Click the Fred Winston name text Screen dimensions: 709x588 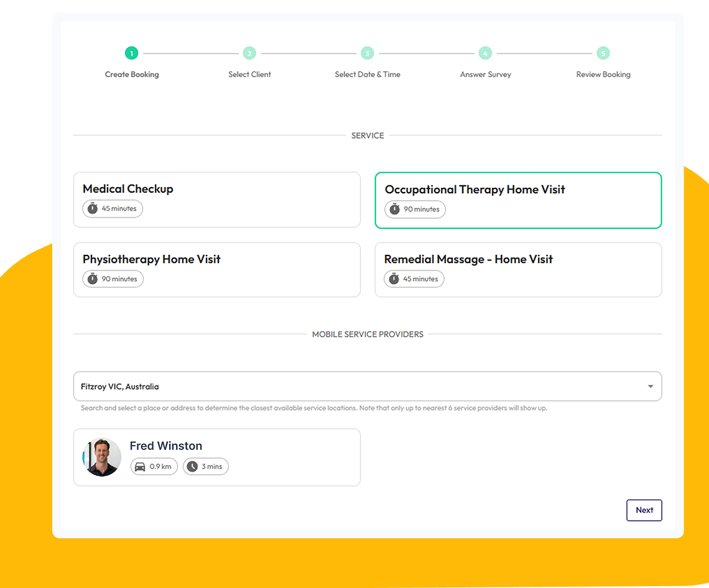point(166,446)
